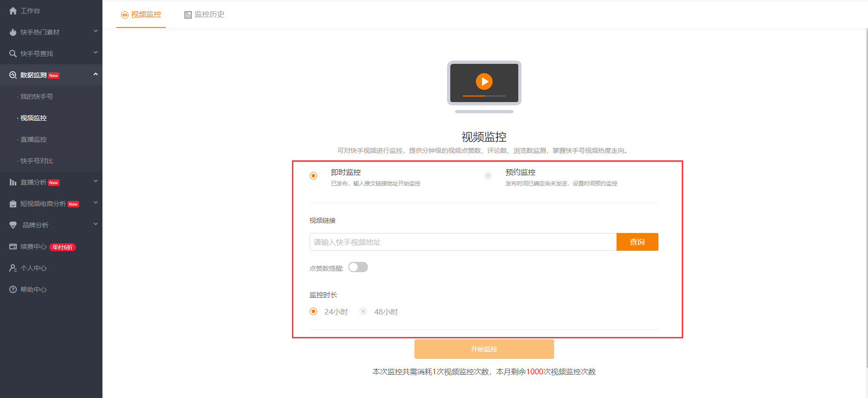Switch to the 视频监控 tab
The height and width of the screenshot is (398, 868).
click(141, 14)
